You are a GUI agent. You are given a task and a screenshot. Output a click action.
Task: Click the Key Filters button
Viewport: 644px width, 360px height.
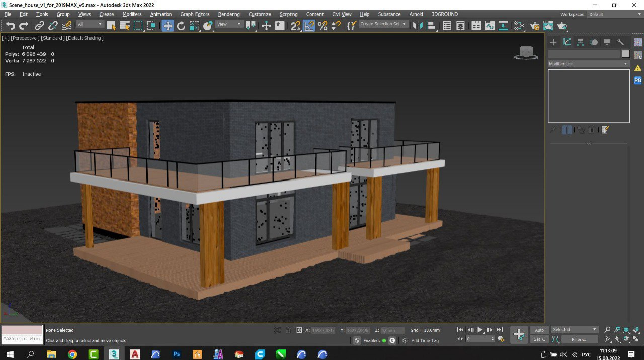(x=579, y=339)
